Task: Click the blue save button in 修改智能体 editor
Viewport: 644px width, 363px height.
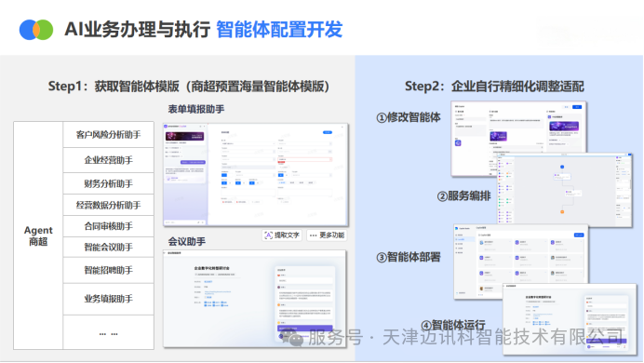Action: [578, 107]
